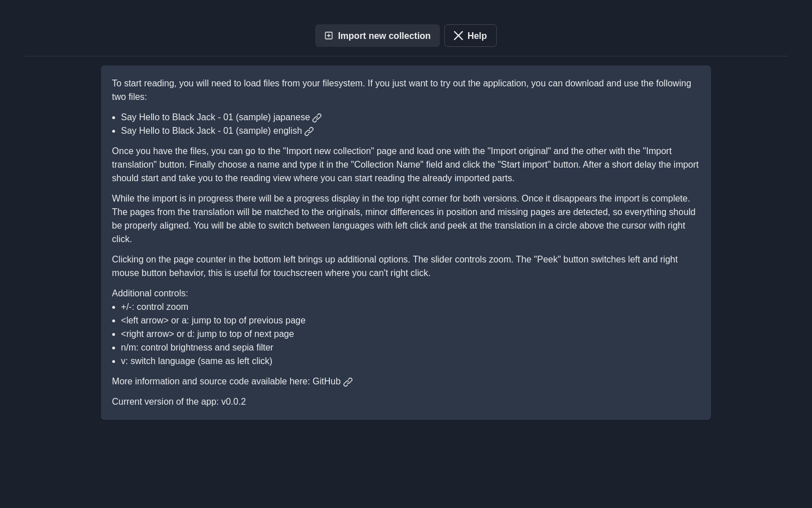Click the plus-square icon on Import new collection
This screenshot has width=812, height=508.
click(329, 36)
